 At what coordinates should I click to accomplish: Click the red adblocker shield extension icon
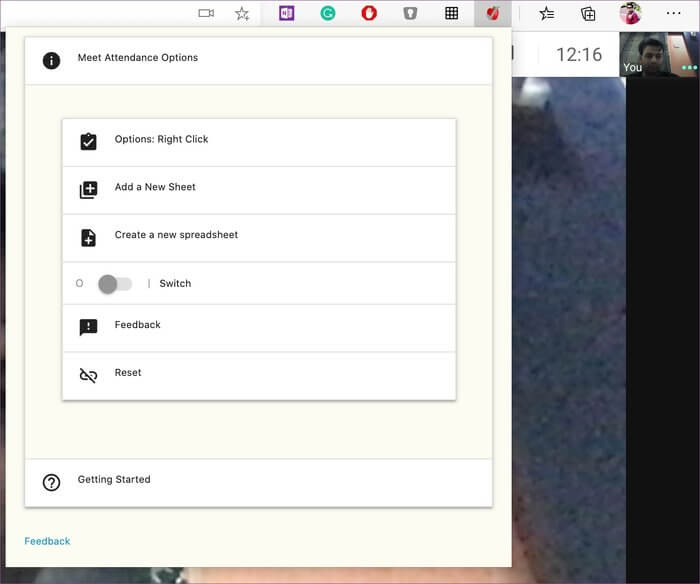tap(369, 14)
